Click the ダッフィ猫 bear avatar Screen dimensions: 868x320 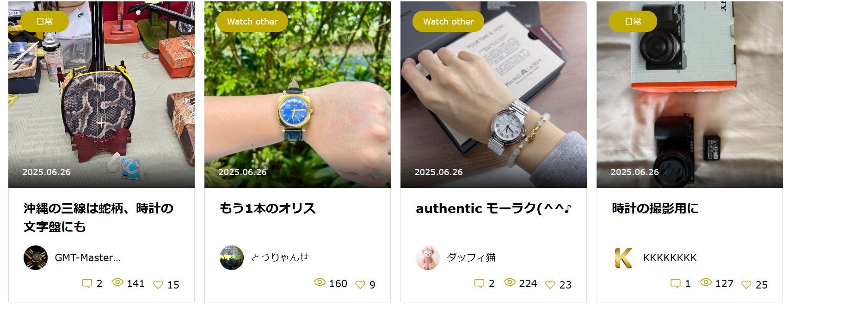428,257
